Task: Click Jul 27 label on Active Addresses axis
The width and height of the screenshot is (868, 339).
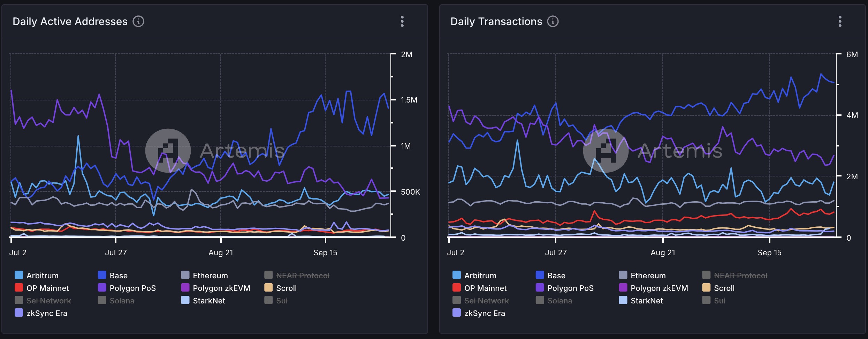Action: coord(116,253)
